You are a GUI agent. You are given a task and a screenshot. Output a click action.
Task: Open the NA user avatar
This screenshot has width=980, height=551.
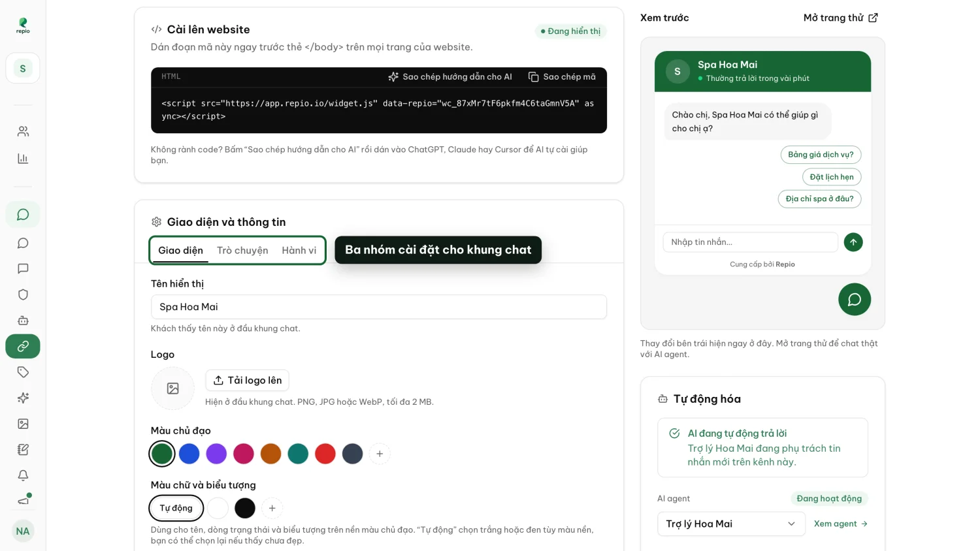tap(23, 531)
